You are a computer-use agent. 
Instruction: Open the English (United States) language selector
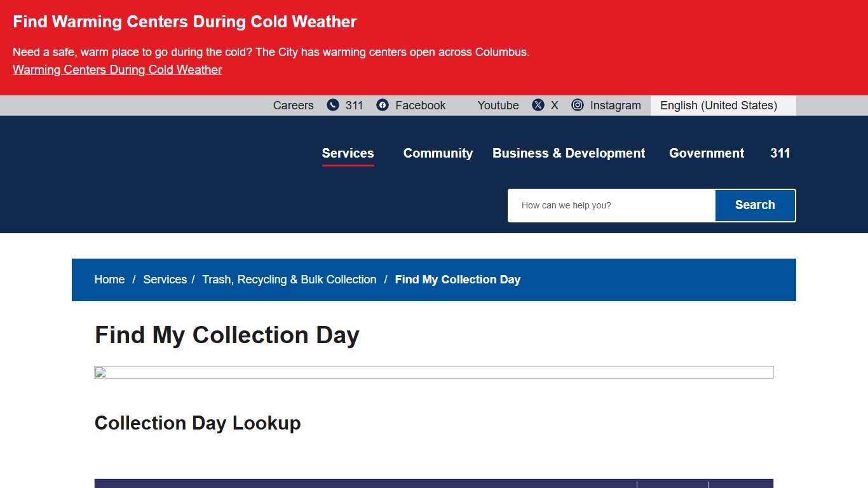click(x=719, y=105)
